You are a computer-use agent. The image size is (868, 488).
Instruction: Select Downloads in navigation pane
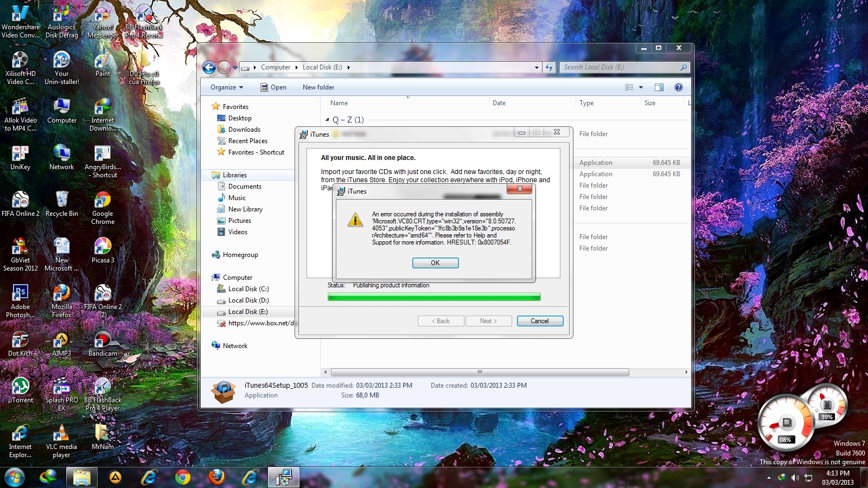pos(244,130)
